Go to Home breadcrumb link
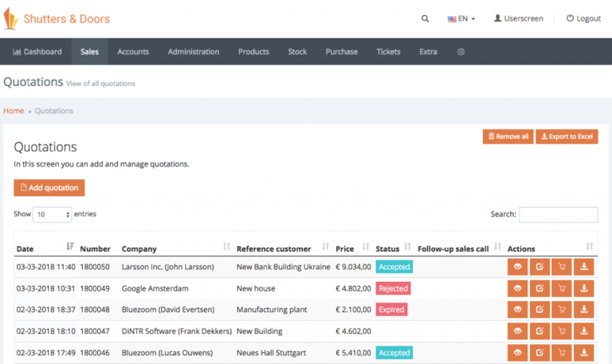Viewport: 612px width, 364px height. pos(14,111)
